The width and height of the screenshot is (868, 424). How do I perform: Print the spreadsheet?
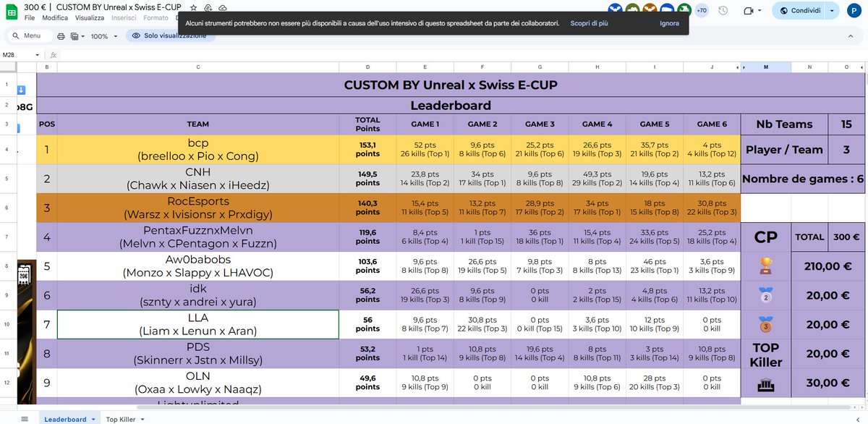click(61, 35)
